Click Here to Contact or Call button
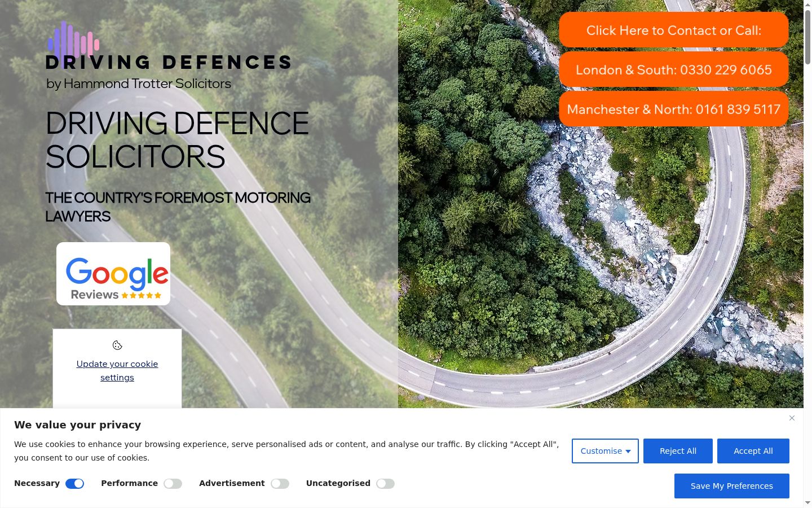The width and height of the screenshot is (812, 508). (x=674, y=30)
